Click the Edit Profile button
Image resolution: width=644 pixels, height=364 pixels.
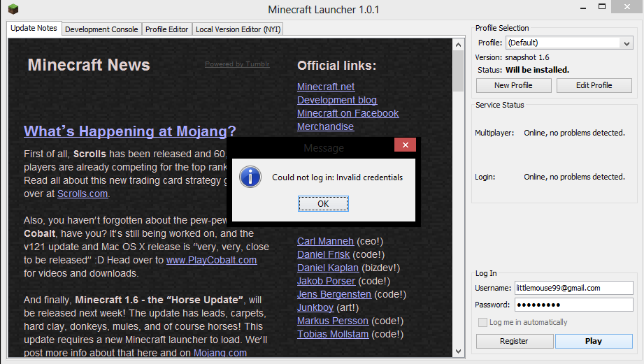[594, 85]
